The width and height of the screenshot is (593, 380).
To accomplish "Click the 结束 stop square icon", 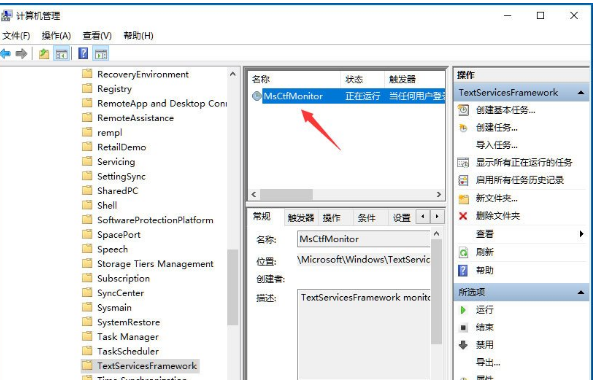I will point(463,327).
